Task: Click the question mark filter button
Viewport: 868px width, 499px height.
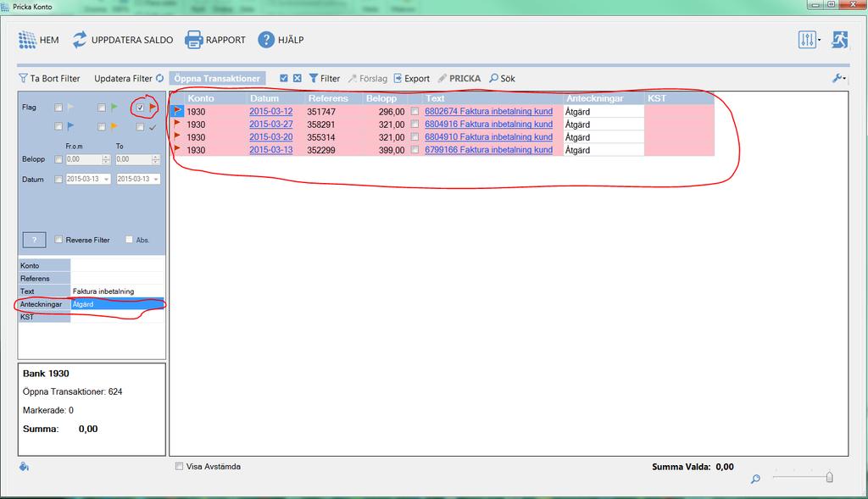Action: coord(34,240)
